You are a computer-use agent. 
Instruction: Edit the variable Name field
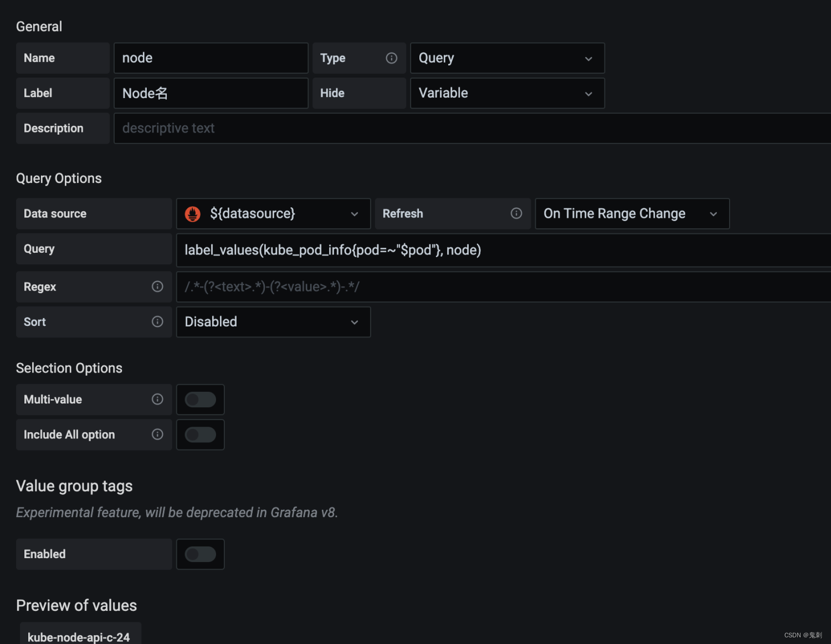click(211, 58)
